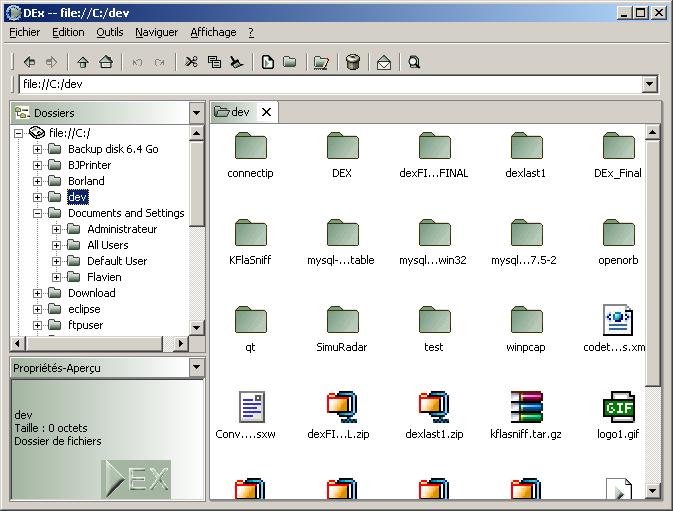
Task: Click the envelope mail icon in toolbar
Action: (x=384, y=62)
